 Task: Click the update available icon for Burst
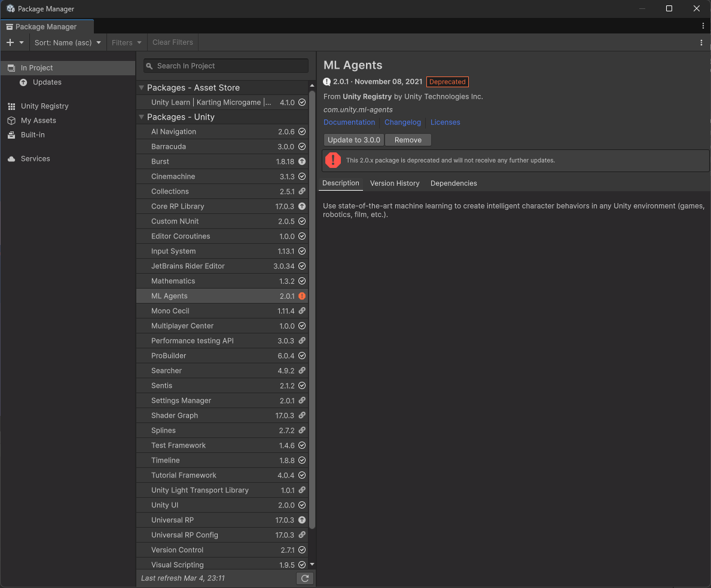[302, 162]
